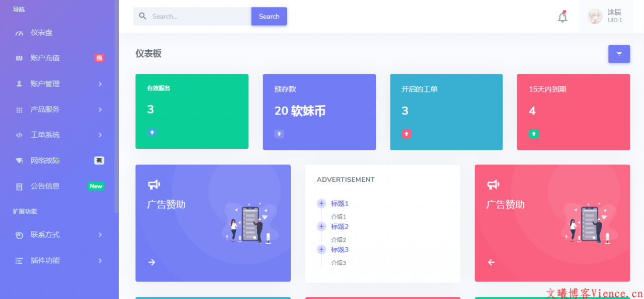Screen dimensions: 644x299
Task: Click the magnifier icon in search box
Action: pos(142,16)
